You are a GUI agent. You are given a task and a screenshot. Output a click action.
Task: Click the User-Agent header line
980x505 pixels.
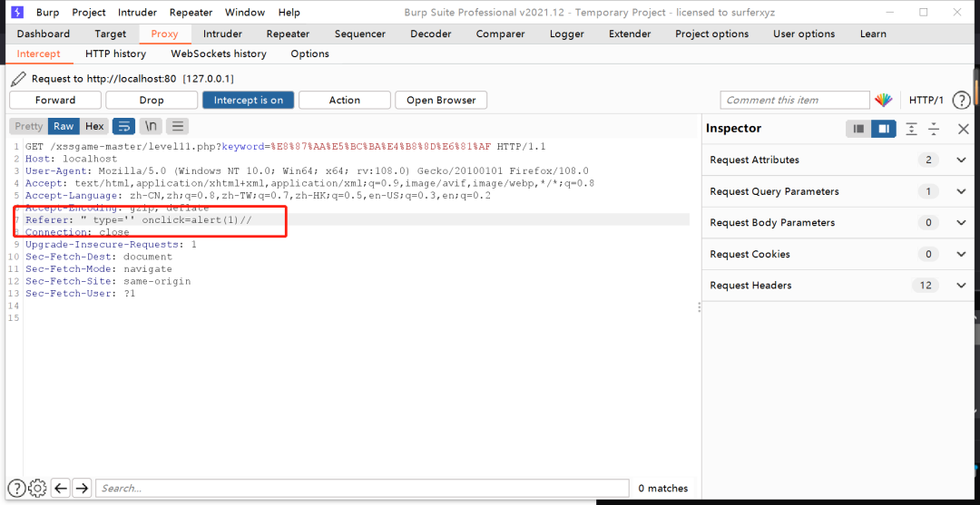click(307, 171)
